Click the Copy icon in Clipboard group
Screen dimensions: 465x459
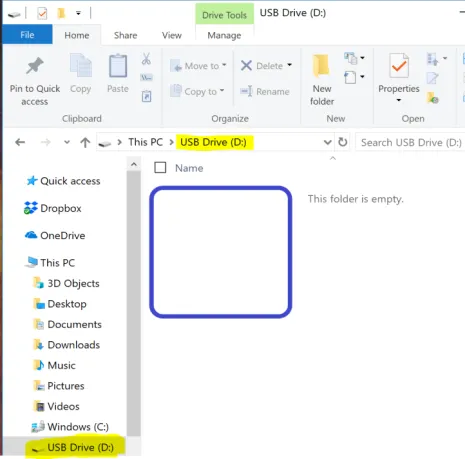[x=81, y=66]
